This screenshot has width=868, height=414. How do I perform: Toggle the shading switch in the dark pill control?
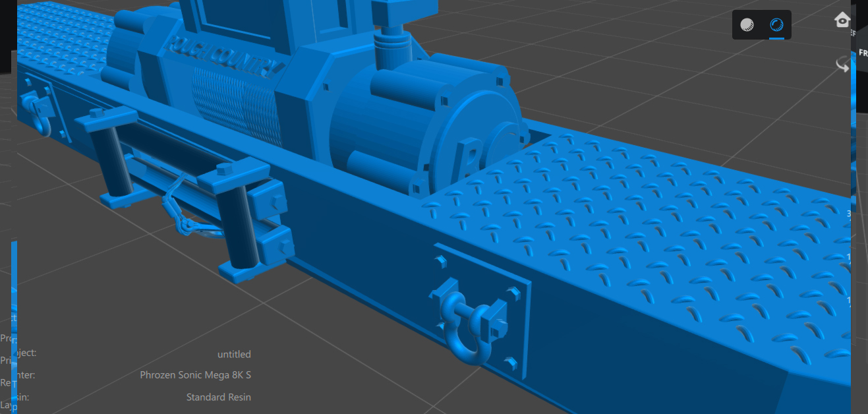(761, 24)
